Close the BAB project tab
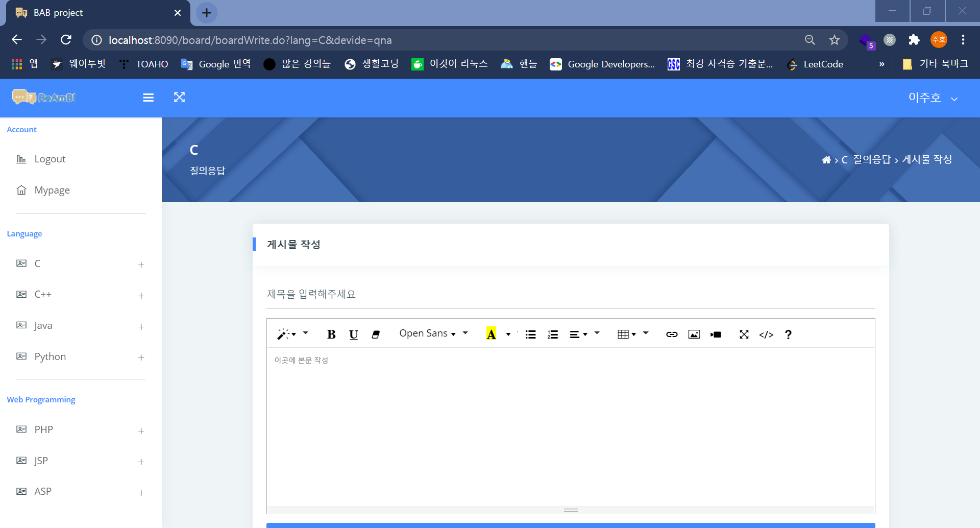Screen dimensions: 980x528 point(177,13)
